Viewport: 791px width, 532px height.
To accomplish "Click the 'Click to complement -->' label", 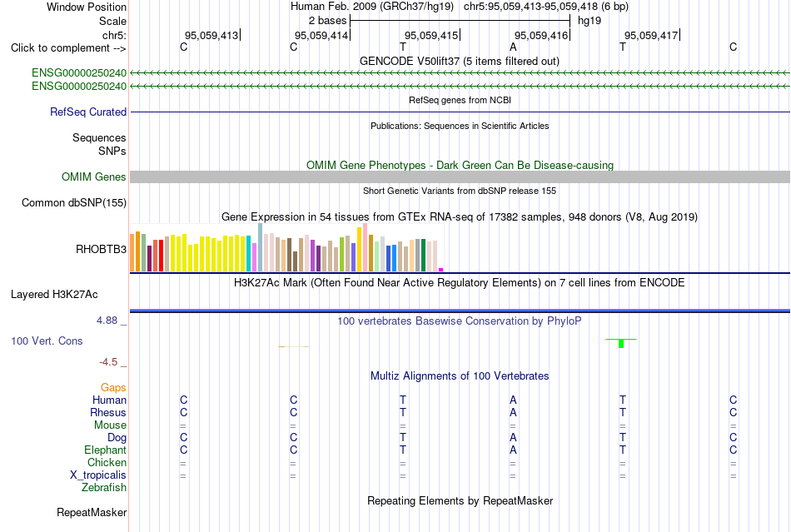I will pyautogui.click(x=68, y=48).
